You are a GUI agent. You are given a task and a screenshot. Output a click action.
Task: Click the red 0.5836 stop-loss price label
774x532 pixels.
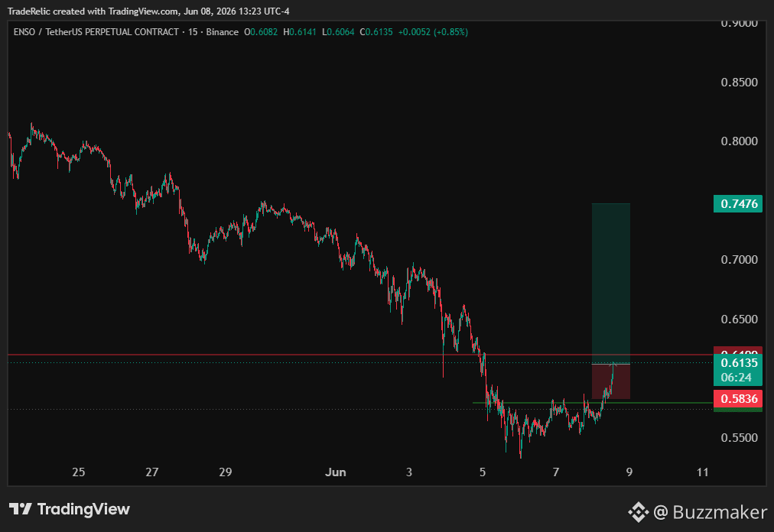pyautogui.click(x=738, y=399)
